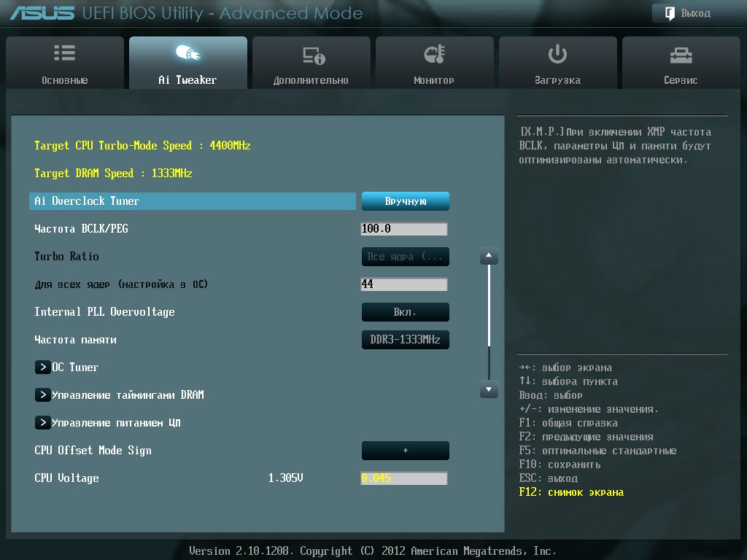Click F1: общая справка hint
747x560 pixels.
pos(568,423)
